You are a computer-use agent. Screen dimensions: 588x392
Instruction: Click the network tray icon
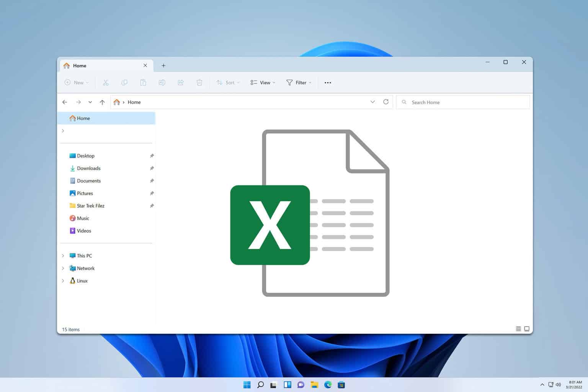(551, 385)
